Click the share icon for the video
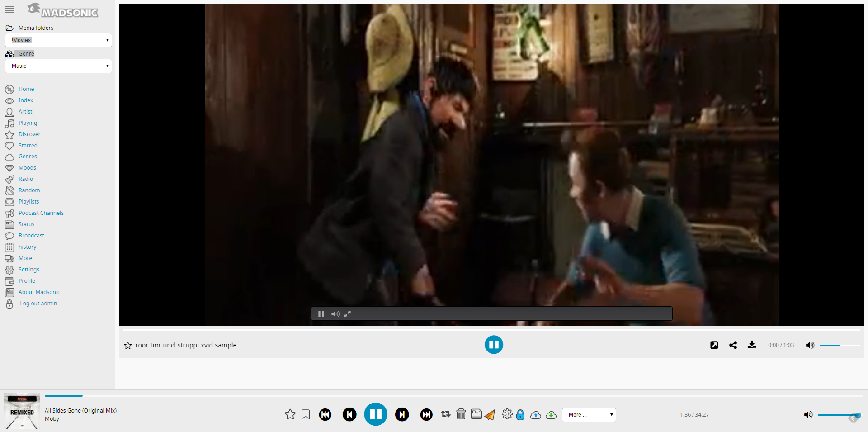 tap(733, 345)
